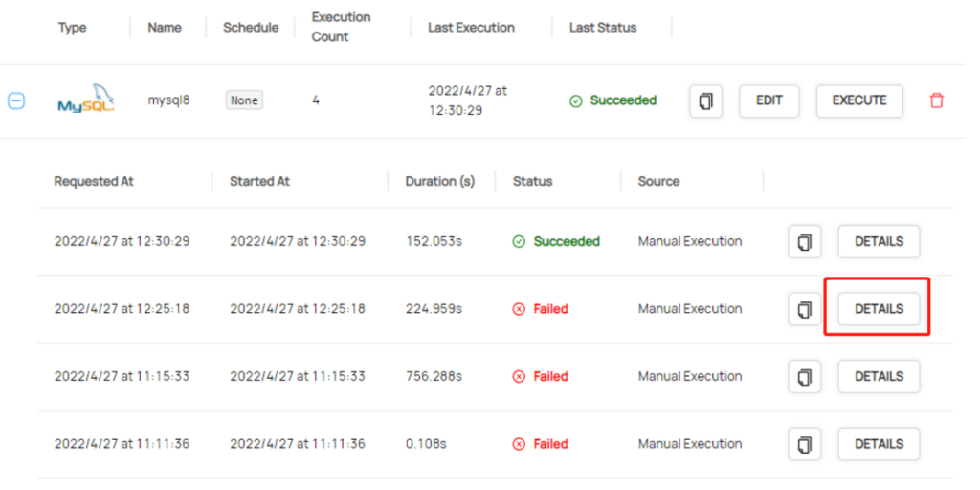Copy the 12:30:29 succeeded execution entry
Image resolution: width=980 pixels, height=490 pixels.
click(x=805, y=242)
